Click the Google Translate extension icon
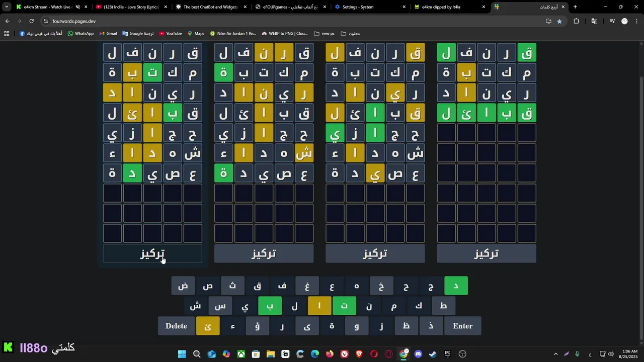The height and width of the screenshot is (362, 644). tap(594, 21)
